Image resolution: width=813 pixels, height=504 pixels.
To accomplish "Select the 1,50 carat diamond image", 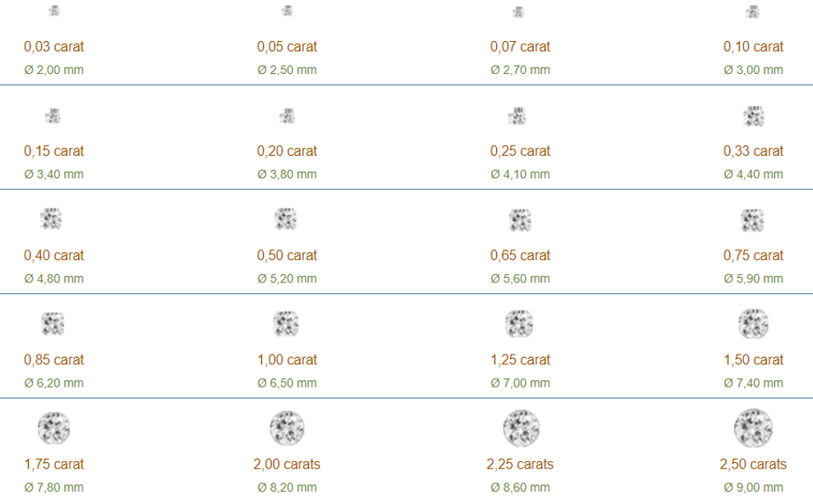I will tap(753, 324).
